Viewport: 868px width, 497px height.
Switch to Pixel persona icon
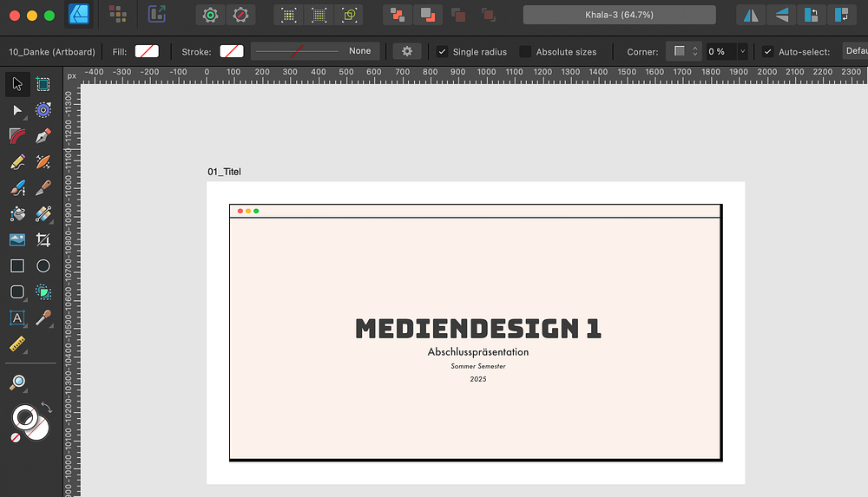pyautogui.click(x=117, y=15)
